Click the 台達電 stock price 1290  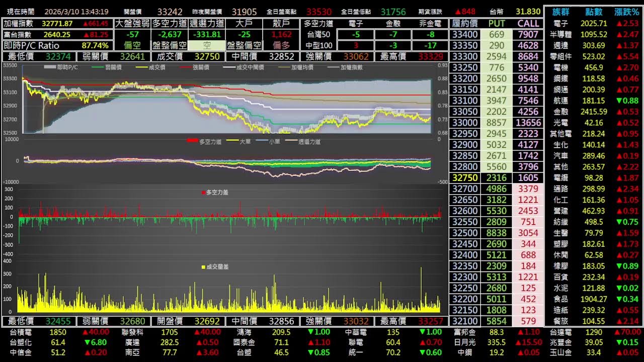594,332
